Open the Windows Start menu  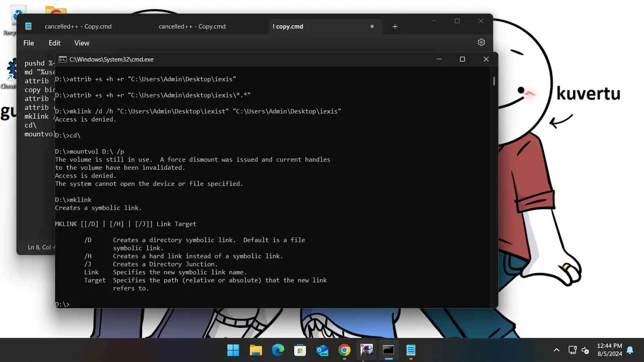coord(233,350)
